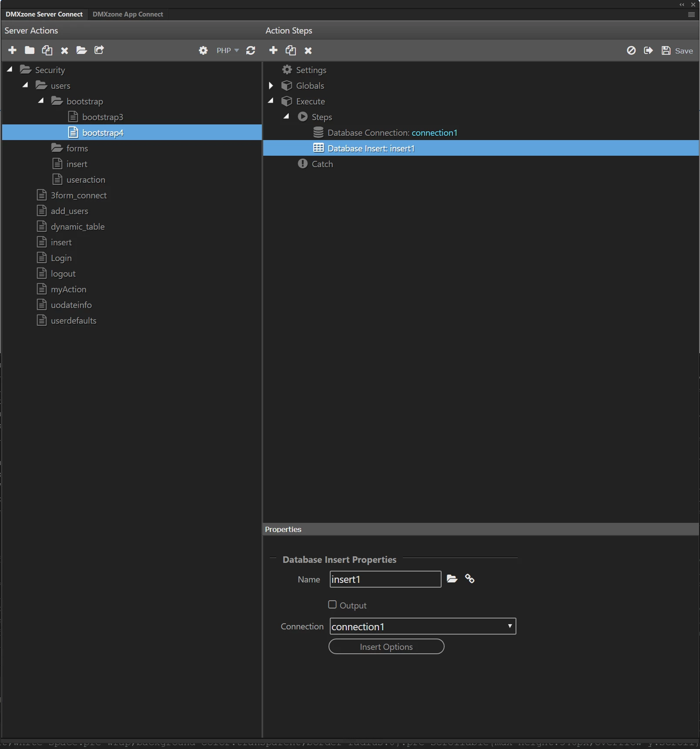
Task: Click folder icon beside Name field
Action: pyautogui.click(x=452, y=579)
